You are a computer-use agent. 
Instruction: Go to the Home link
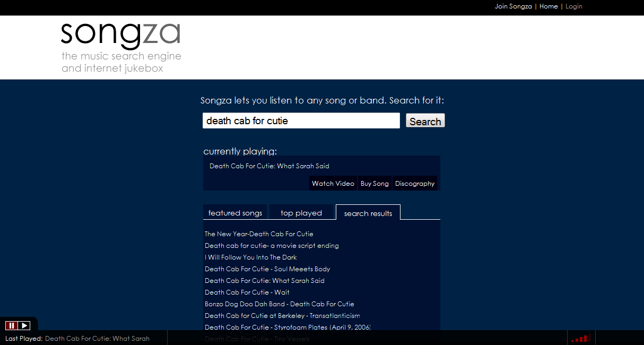tap(549, 6)
